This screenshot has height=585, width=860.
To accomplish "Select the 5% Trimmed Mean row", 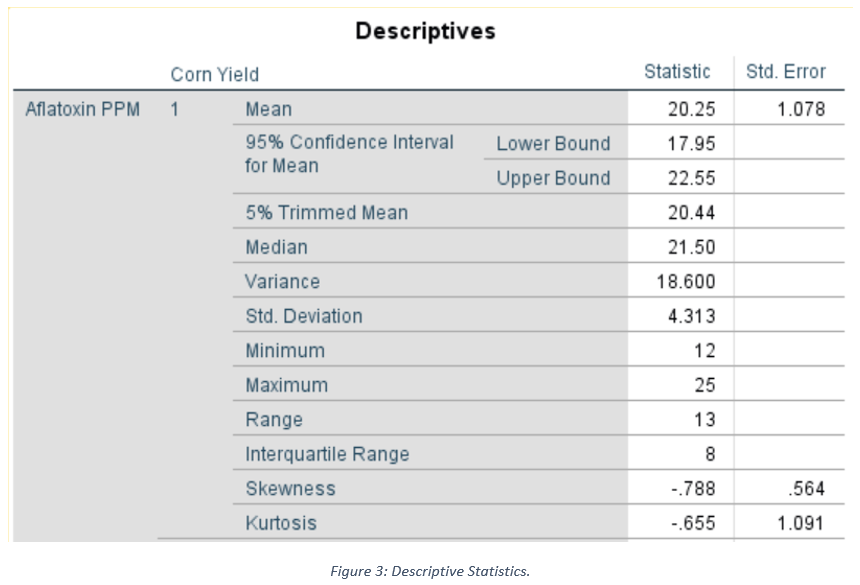I will (x=327, y=212).
